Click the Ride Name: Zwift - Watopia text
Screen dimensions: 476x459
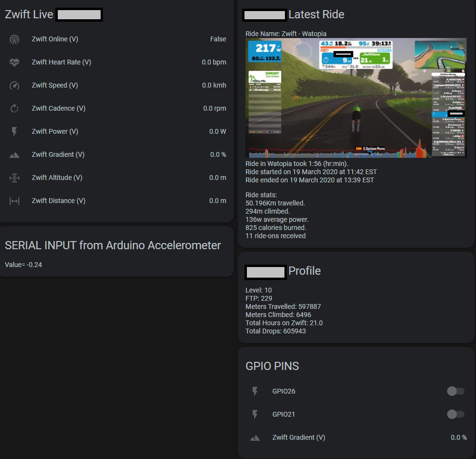(286, 34)
